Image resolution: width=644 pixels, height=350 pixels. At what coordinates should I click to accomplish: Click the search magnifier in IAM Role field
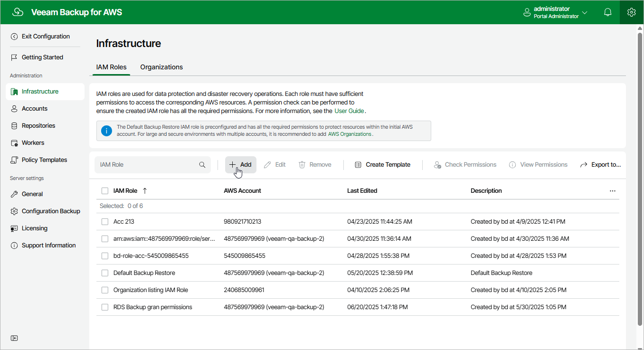tap(202, 165)
